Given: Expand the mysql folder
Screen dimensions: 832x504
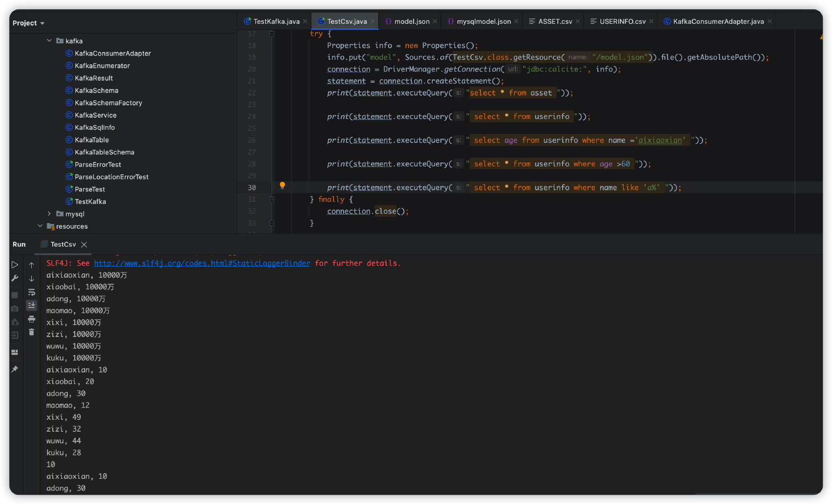Looking at the screenshot, I should 49,214.
